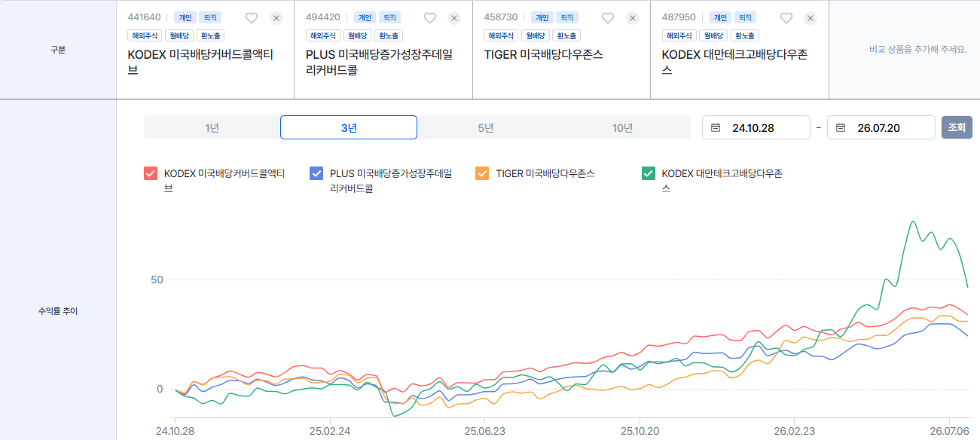This screenshot has width=980, height=440.
Task: Remove PLUS 미국배당증가성장주데일리커버드콜 from comparison
Action: tap(454, 18)
